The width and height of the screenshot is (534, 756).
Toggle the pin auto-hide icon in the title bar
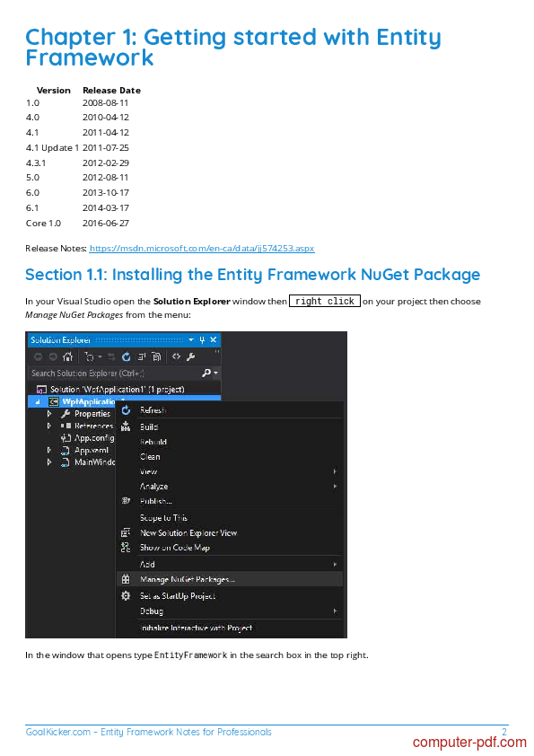[202, 340]
